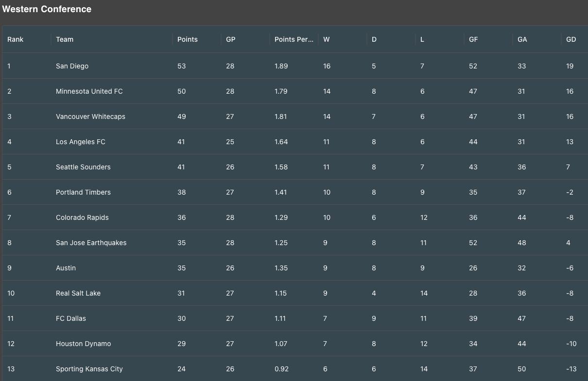Select Colorado Rapids team name
Image resolution: width=588 pixels, height=381 pixels.
[82, 217]
